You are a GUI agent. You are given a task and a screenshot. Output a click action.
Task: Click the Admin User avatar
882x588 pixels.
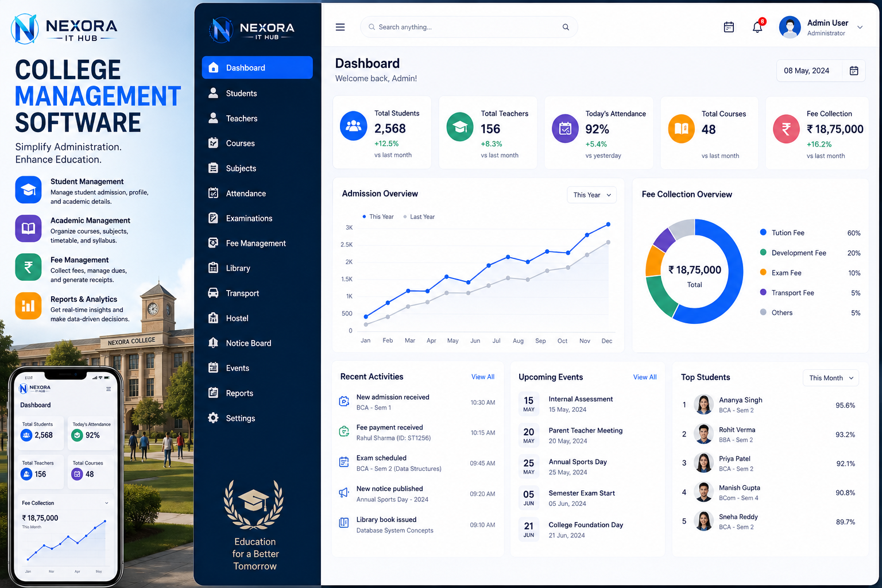point(790,27)
